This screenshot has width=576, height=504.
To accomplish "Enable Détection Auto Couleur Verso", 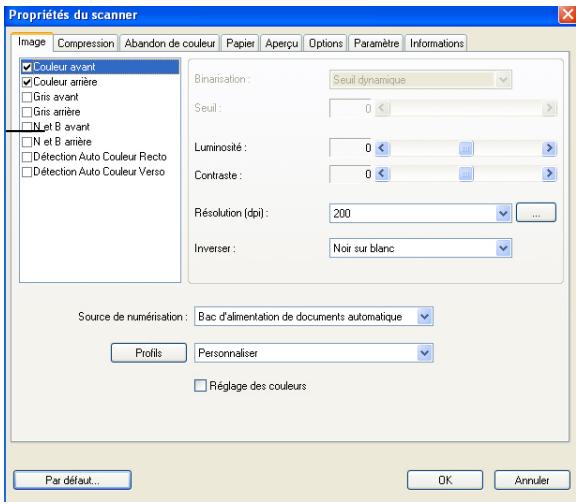I will 27,172.
